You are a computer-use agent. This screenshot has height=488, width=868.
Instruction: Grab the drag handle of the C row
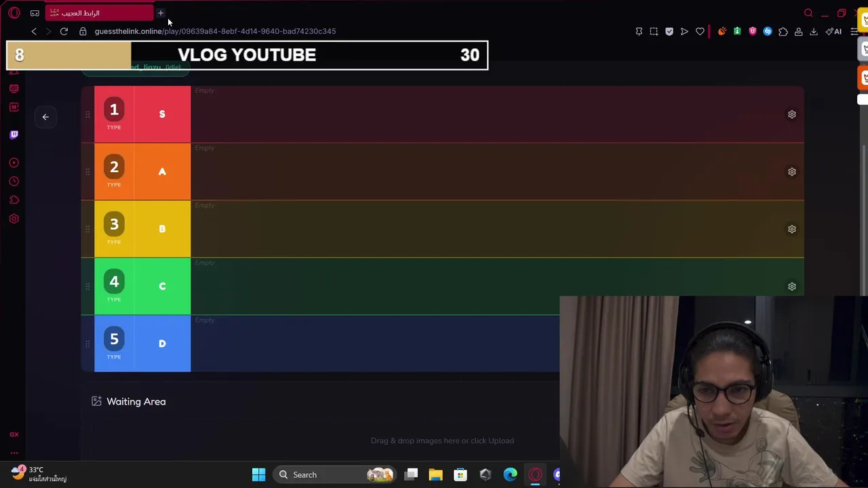tap(87, 287)
